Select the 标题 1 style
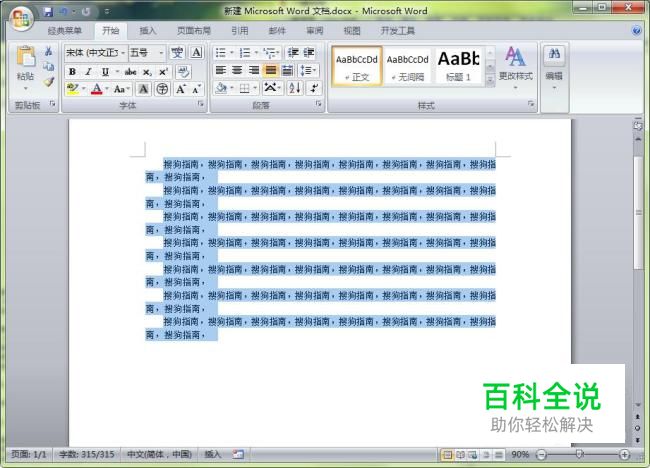650x468 pixels. pyautogui.click(x=458, y=66)
